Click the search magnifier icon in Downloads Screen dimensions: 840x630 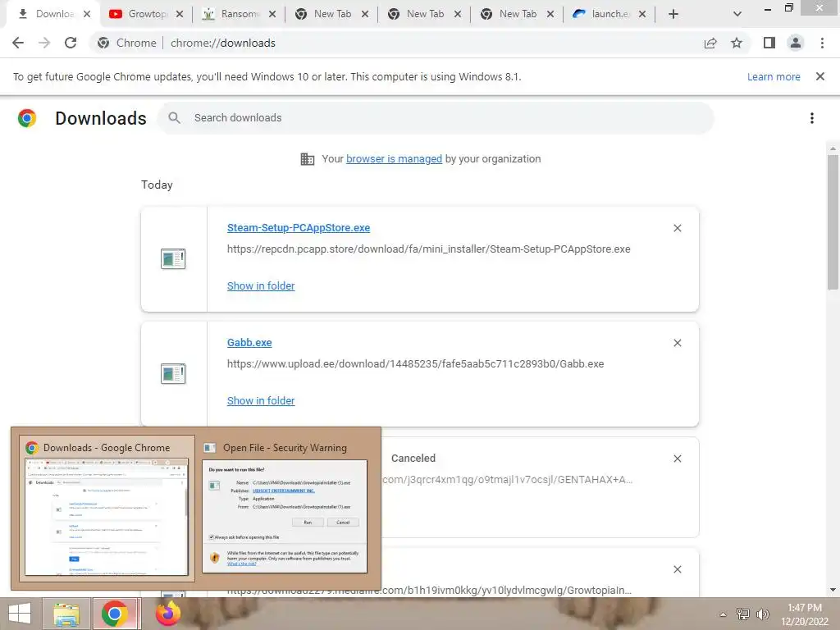coord(174,118)
